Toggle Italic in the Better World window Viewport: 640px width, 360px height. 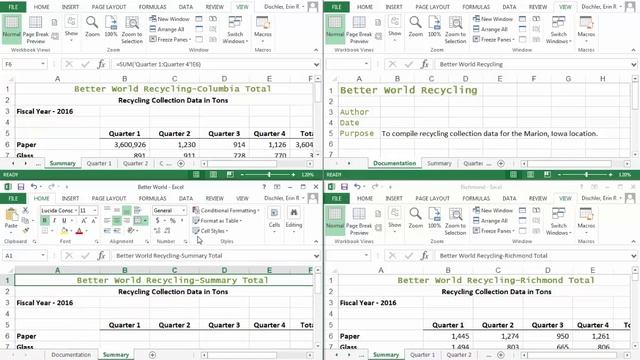pos(54,220)
